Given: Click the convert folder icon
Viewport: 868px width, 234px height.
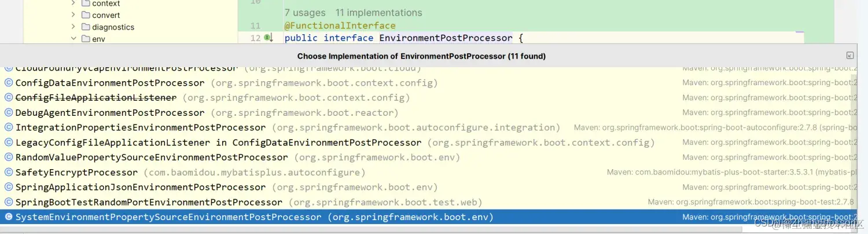Looking at the screenshot, I should click(x=86, y=15).
